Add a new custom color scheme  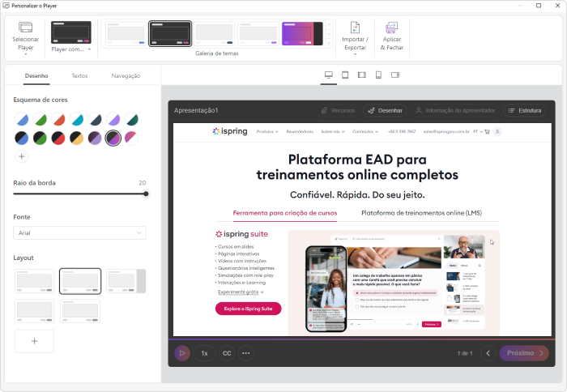[22, 156]
